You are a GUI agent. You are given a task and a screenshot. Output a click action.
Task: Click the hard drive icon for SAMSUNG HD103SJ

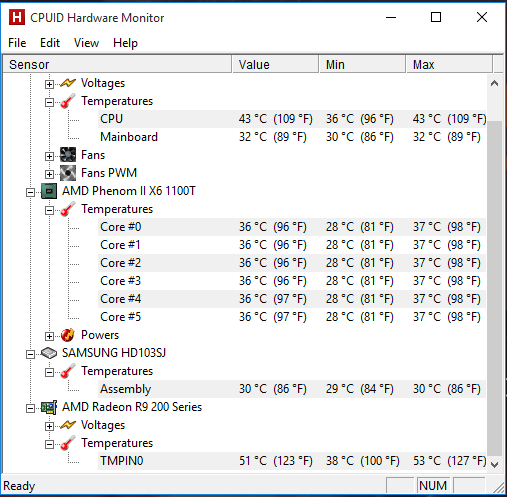(49, 353)
